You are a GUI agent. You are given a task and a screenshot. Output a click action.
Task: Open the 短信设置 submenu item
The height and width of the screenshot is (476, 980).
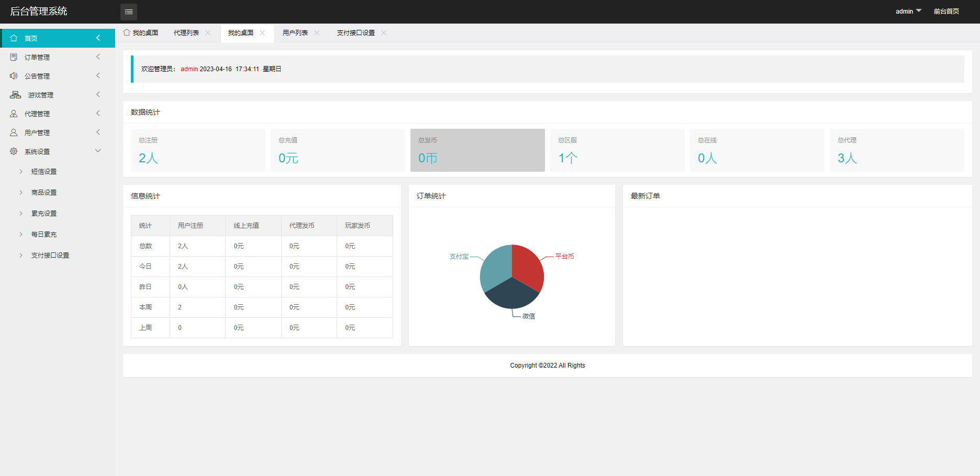pyautogui.click(x=44, y=172)
